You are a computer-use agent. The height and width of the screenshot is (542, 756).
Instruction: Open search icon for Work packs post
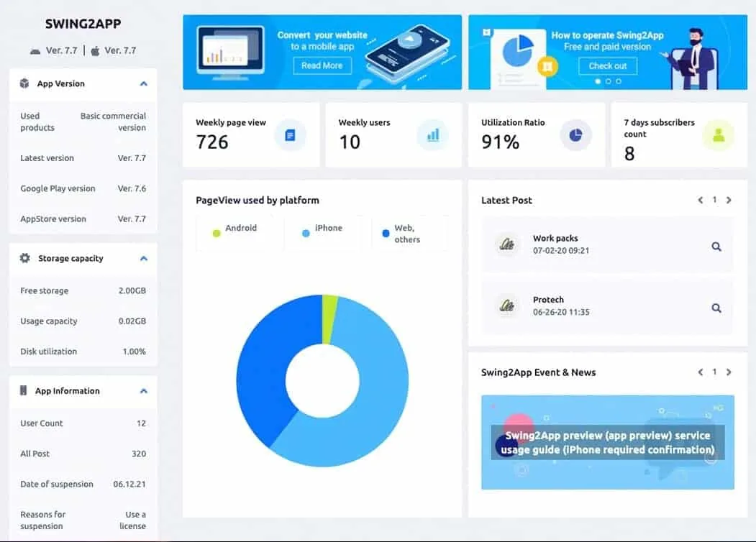716,247
